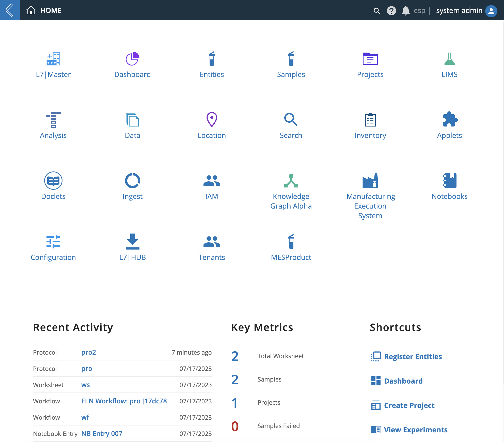Open the NB Entry 007 link
The image size is (504, 442).
pos(102,434)
